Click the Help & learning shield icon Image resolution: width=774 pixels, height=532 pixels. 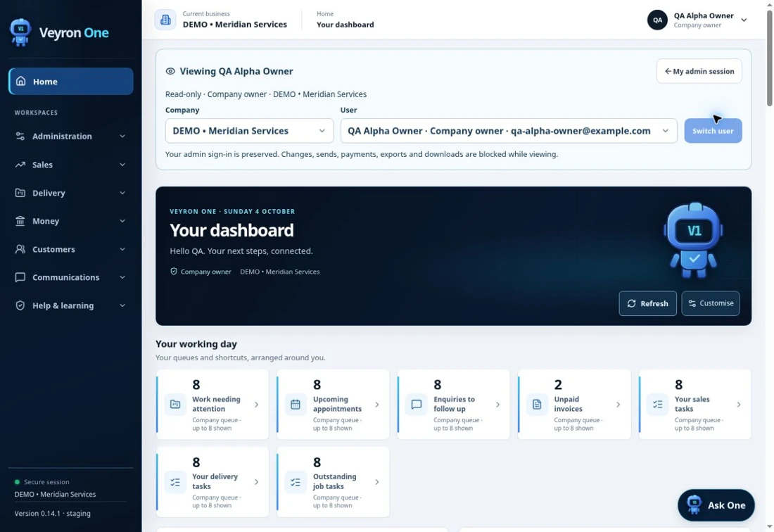click(20, 305)
